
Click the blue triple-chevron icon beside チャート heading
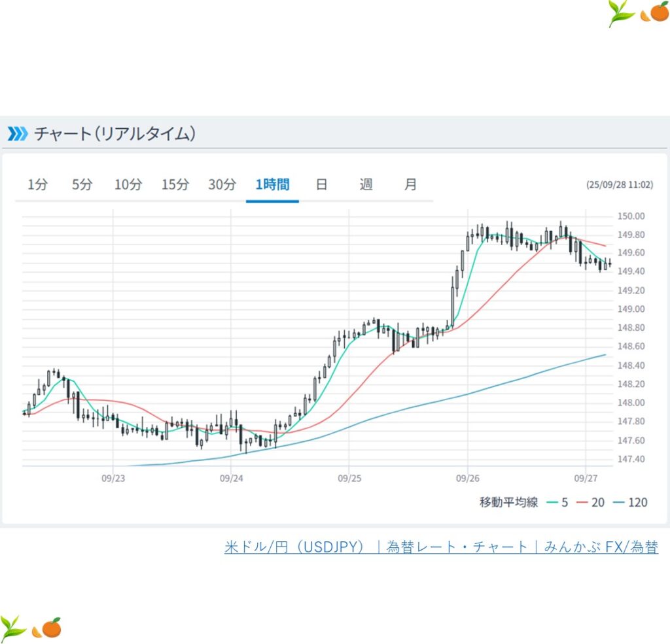click(x=17, y=134)
